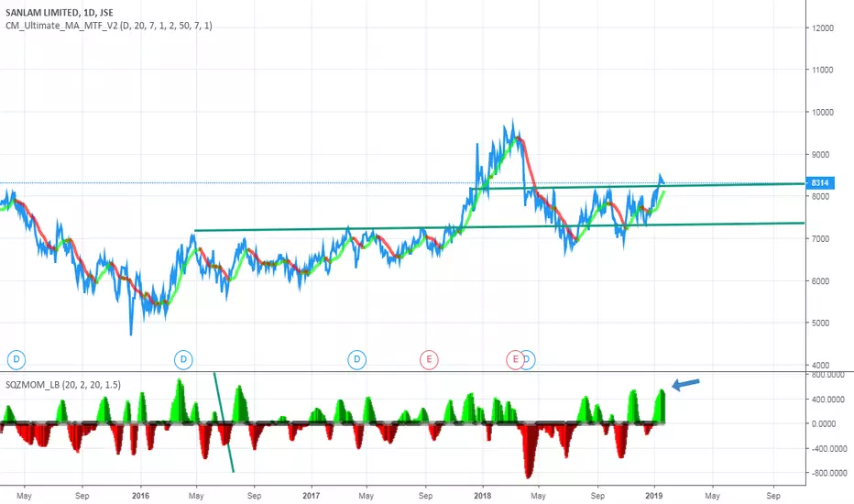
Task: Click the 0.0000 indicator axis label
Action: click(824, 424)
